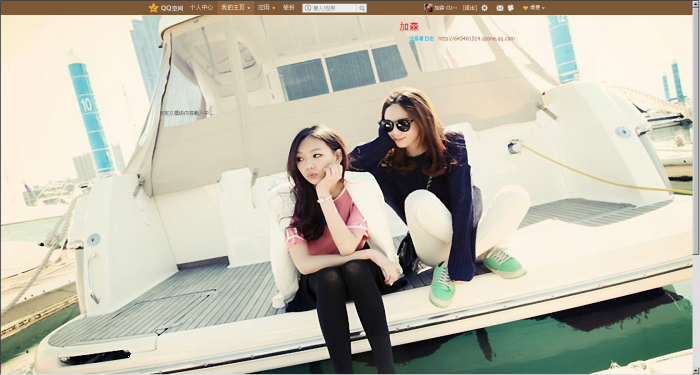Screen dimensions: 700x375
Task: Open the 装扮 decoration page
Action: [x=289, y=8]
